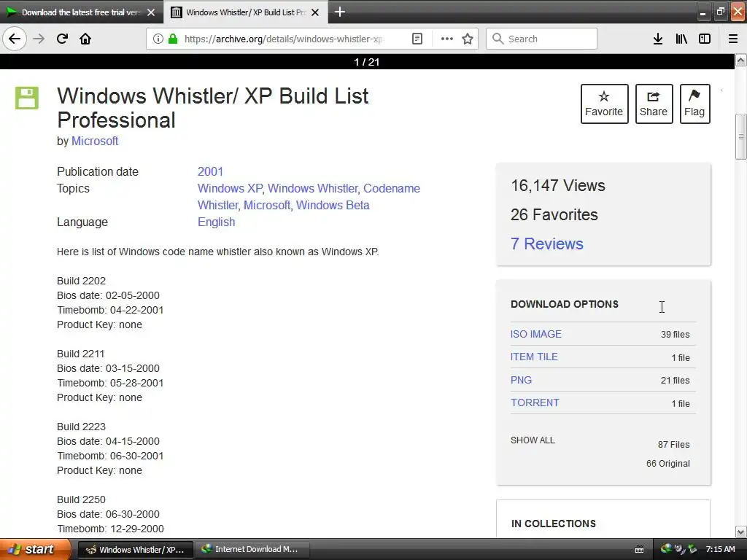Focus the browser Search box

click(x=542, y=39)
